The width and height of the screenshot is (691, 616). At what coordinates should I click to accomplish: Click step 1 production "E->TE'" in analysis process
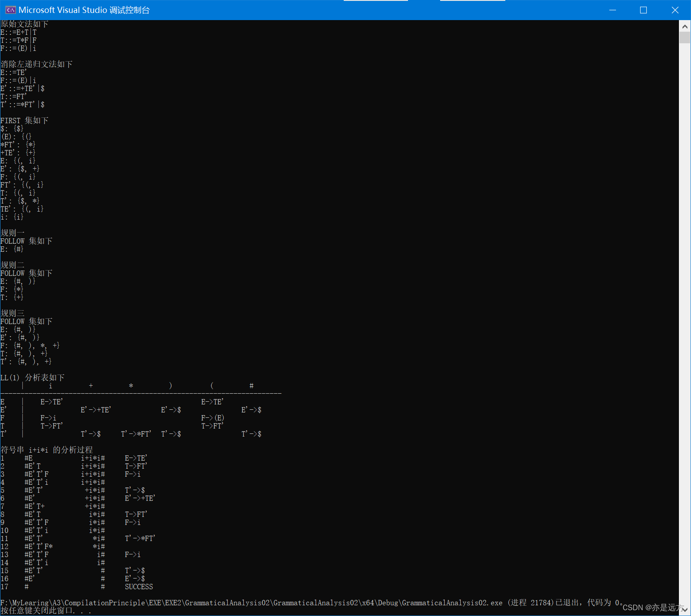(x=136, y=458)
